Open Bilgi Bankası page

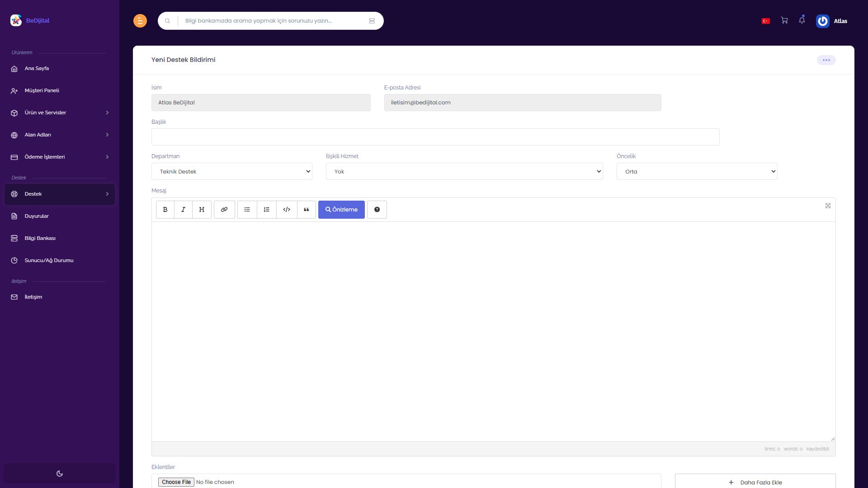(x=60, y=238)
